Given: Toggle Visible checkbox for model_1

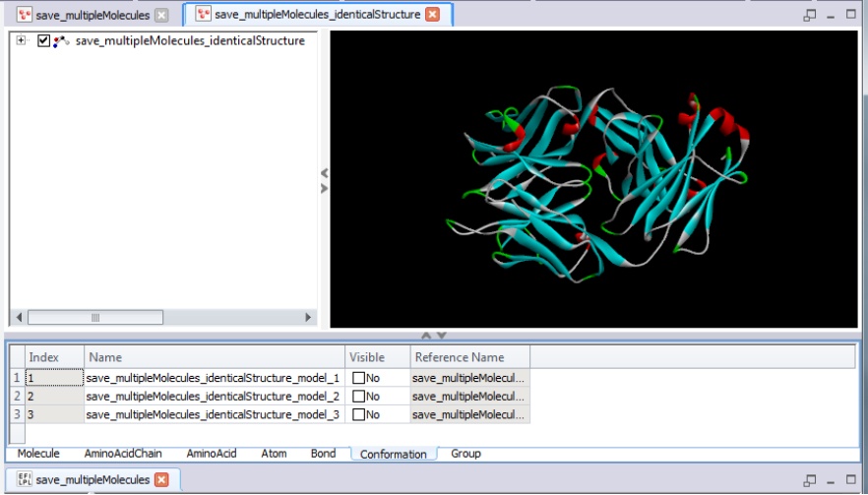Looking at the screenshot, I should (x=358, y=378).
